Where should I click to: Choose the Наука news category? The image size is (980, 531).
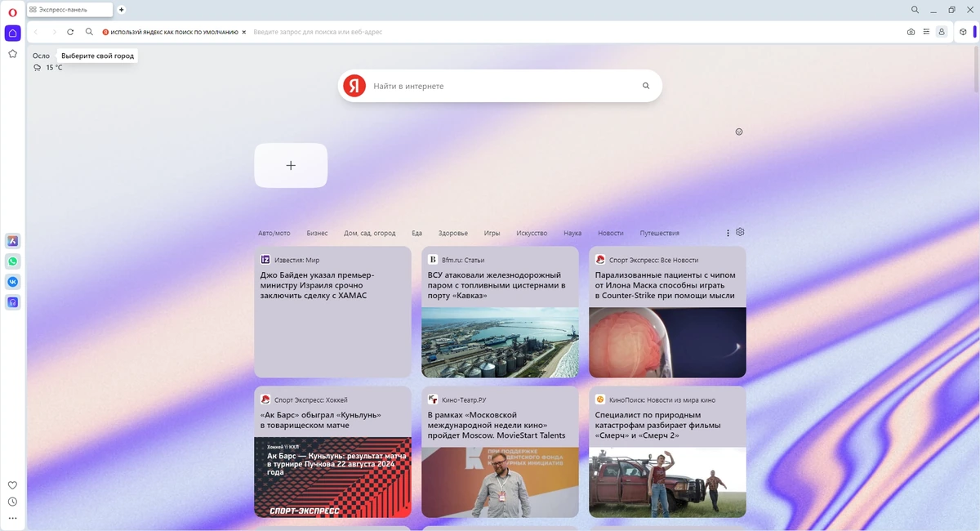click(x=572, y=233)
